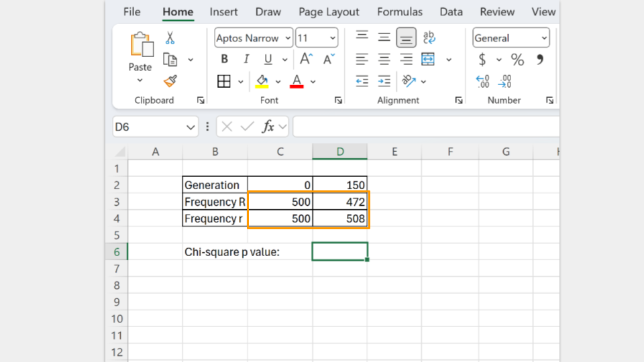Open the General number format dropdown
This screenshot has width=644, height=362.
tap(544, 38)
